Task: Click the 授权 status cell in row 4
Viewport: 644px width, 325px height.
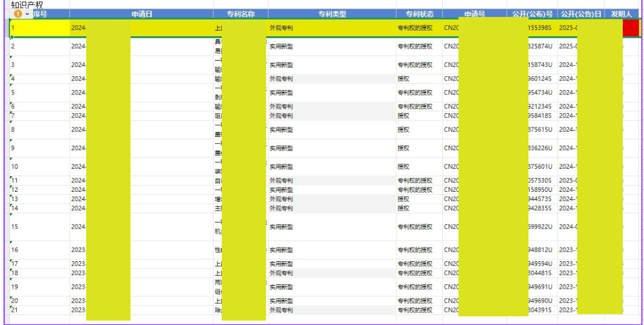Action: [x=419, y=79]
